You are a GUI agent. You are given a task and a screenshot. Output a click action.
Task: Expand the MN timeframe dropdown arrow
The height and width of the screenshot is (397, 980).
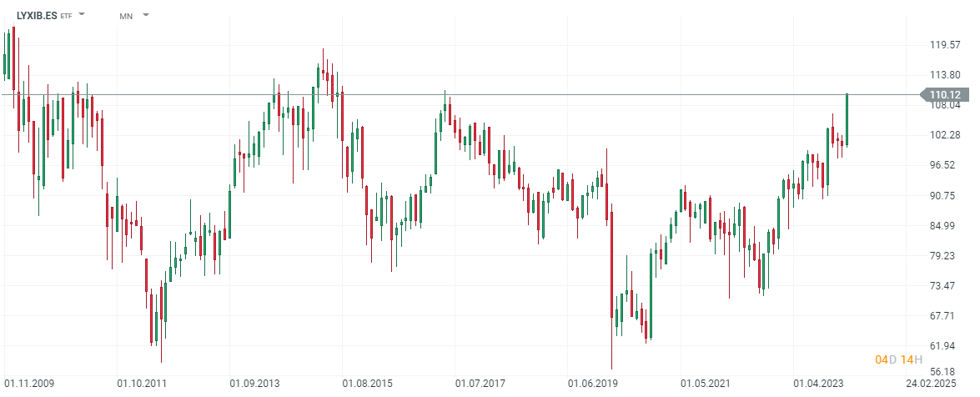click(x=146, y=14)
